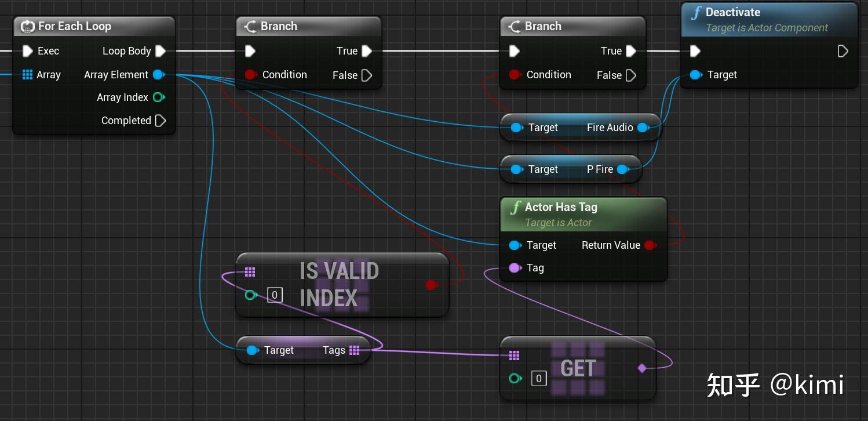Click the Exec input pin on For Each Loop

[x=27, y=51]
